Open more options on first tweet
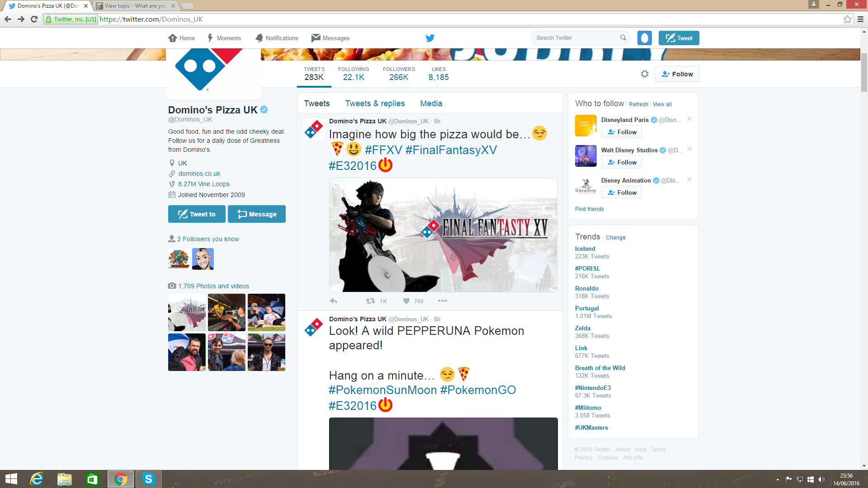Image resolution: width=868 pixels, height=488 pixels. click(442, 301)
